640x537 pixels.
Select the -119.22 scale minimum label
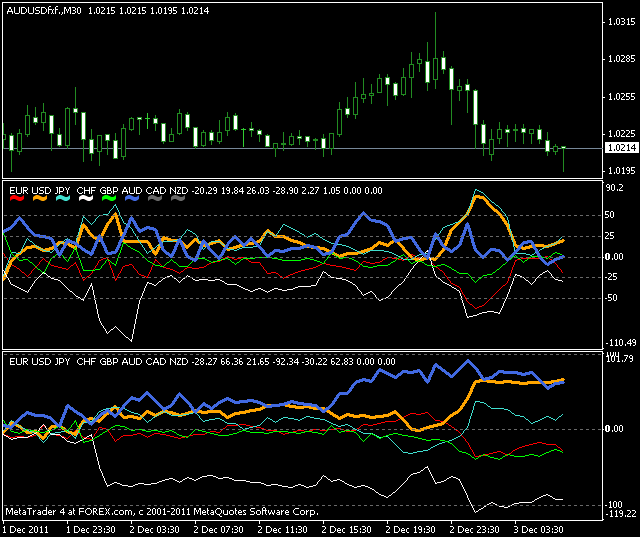[620, 514]
